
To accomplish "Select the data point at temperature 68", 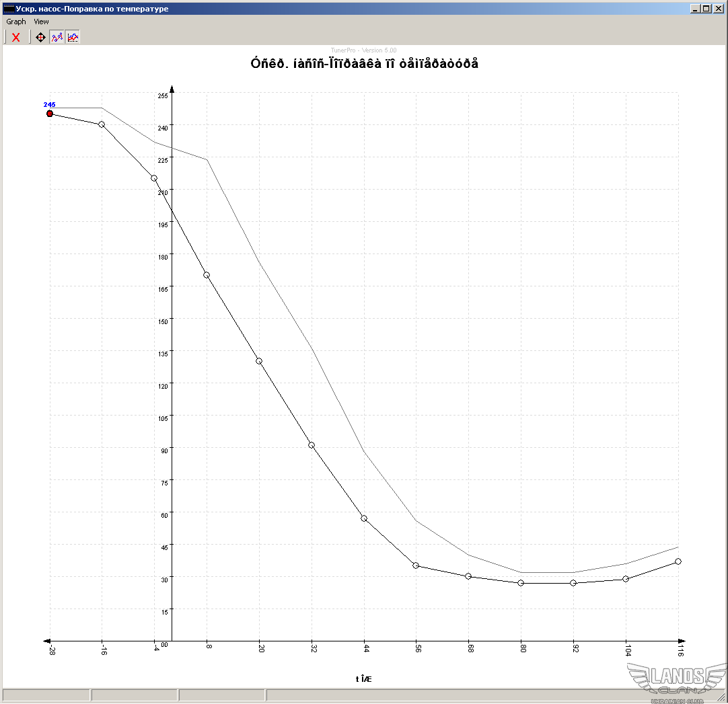I will [468, 576].
